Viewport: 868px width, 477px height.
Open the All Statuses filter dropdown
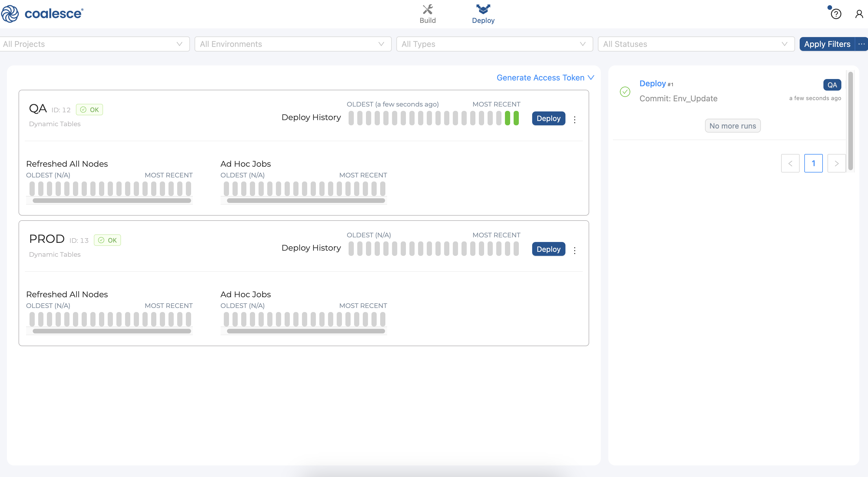[x=696, y=44]
